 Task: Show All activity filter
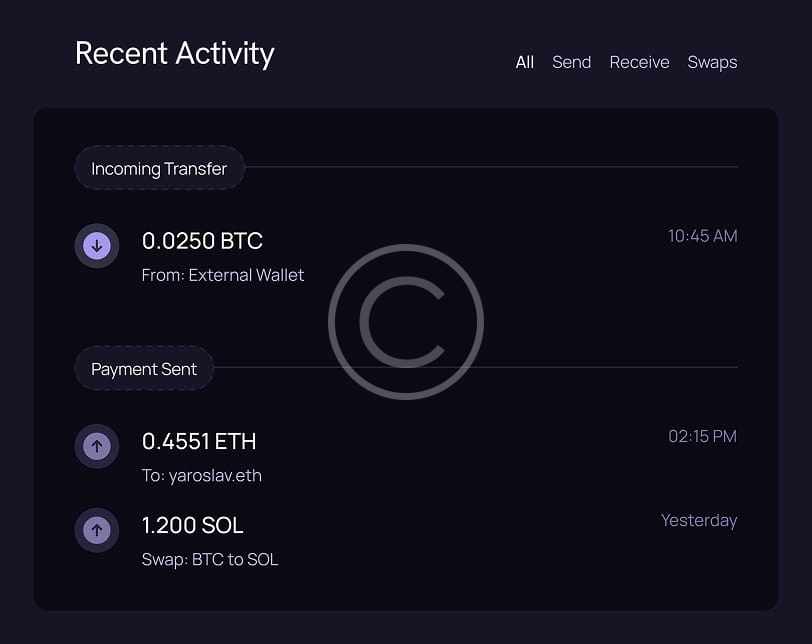coord(524,62)
